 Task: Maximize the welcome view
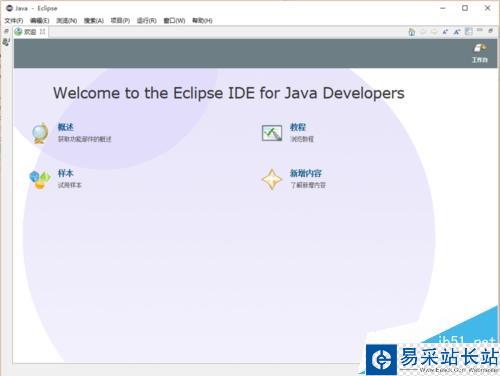490,31
